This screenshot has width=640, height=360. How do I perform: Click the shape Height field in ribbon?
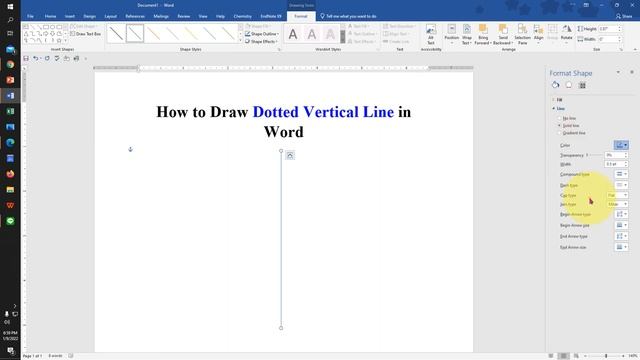pyautogui.click(x=609, y=29)
